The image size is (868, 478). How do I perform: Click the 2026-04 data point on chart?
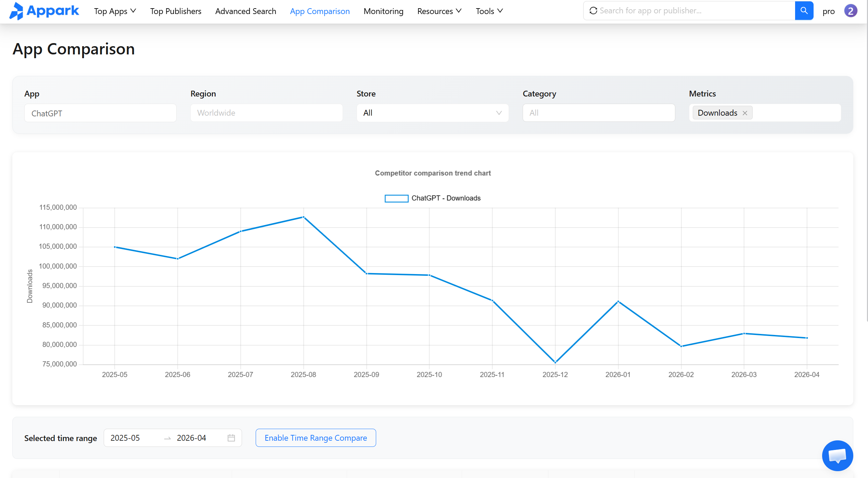807,338
